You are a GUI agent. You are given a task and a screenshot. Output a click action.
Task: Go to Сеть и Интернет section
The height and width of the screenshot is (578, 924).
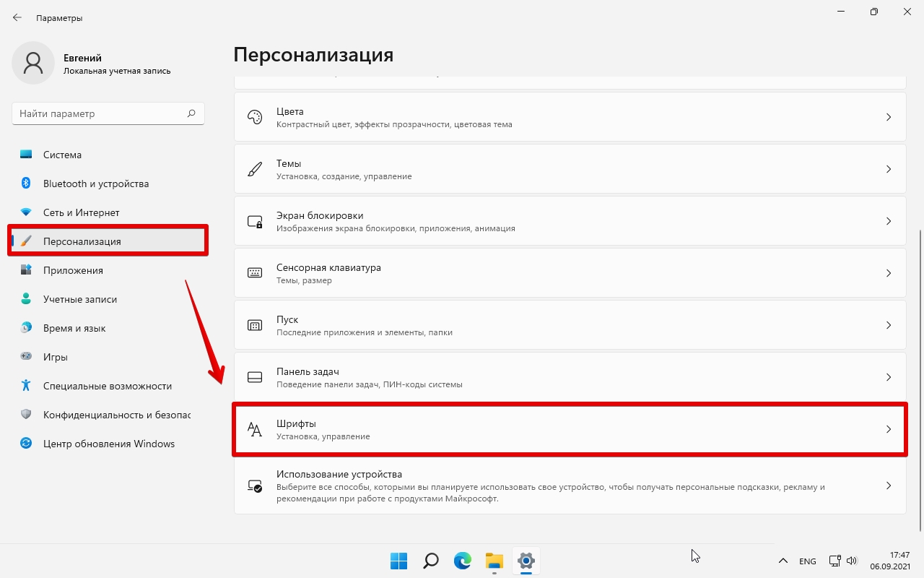108,212
